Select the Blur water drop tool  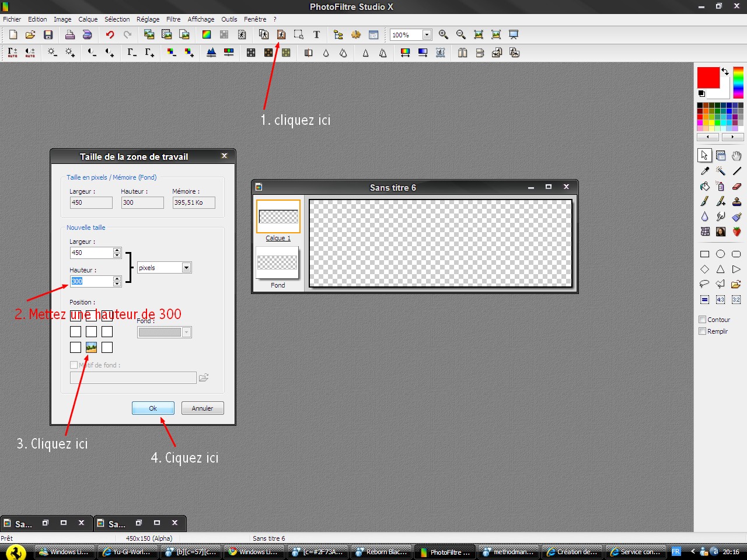click(x=705, y=216)
